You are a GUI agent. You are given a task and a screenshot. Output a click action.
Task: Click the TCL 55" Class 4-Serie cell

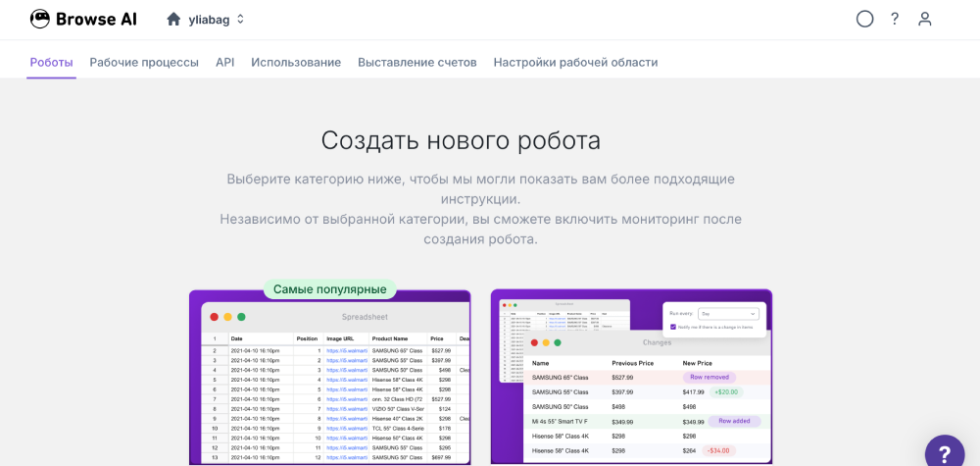tap(398, 428)
